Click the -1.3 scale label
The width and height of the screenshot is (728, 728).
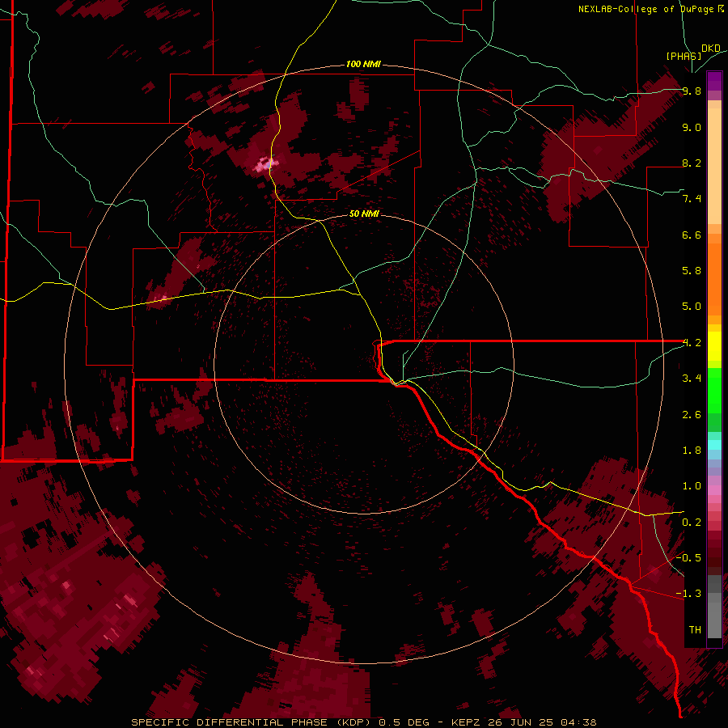click(688, 594)
